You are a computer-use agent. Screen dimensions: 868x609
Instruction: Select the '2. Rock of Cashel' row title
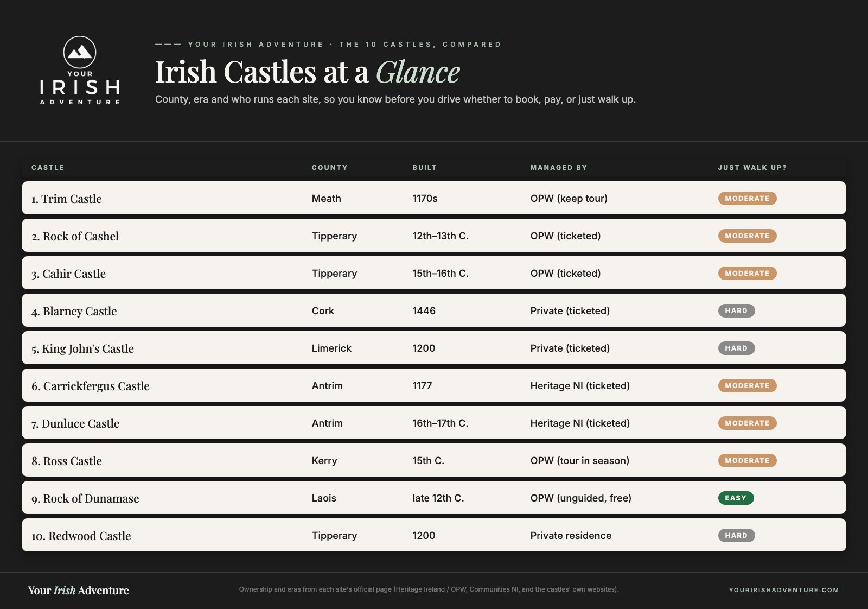[75, 236]
